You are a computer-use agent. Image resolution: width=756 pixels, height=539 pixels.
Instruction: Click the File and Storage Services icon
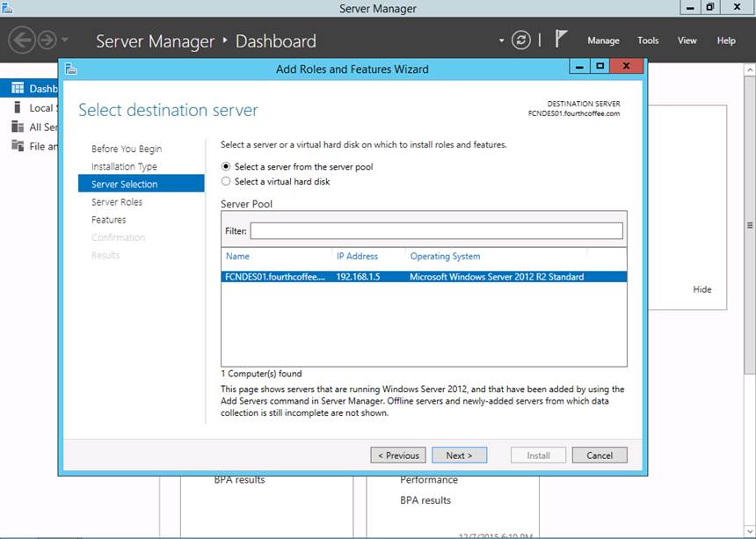[x=18, y=146]
